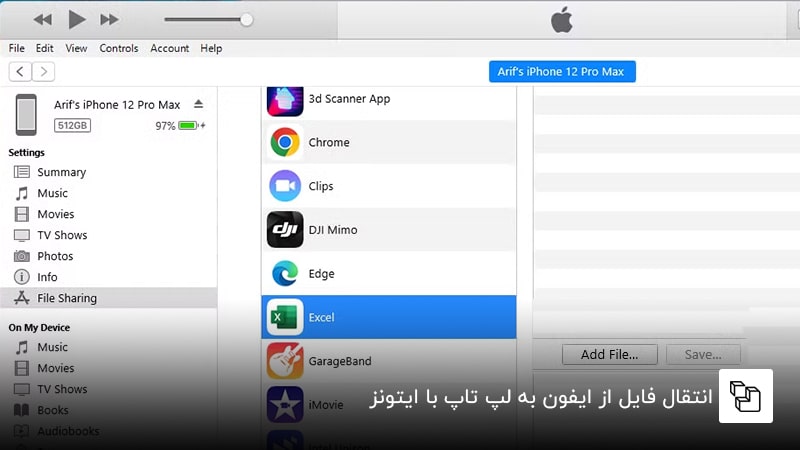Open Movies under Settings

(55, 214)
